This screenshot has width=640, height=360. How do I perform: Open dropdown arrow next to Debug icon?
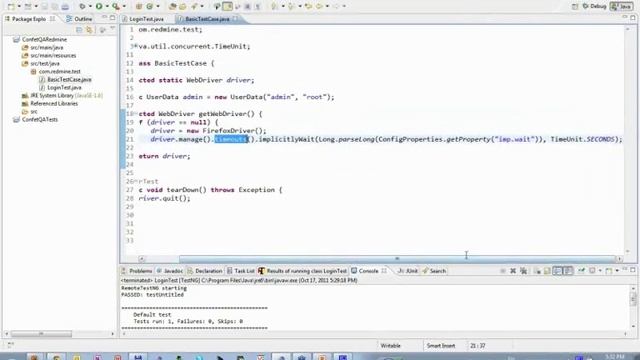tap(90, 7)
